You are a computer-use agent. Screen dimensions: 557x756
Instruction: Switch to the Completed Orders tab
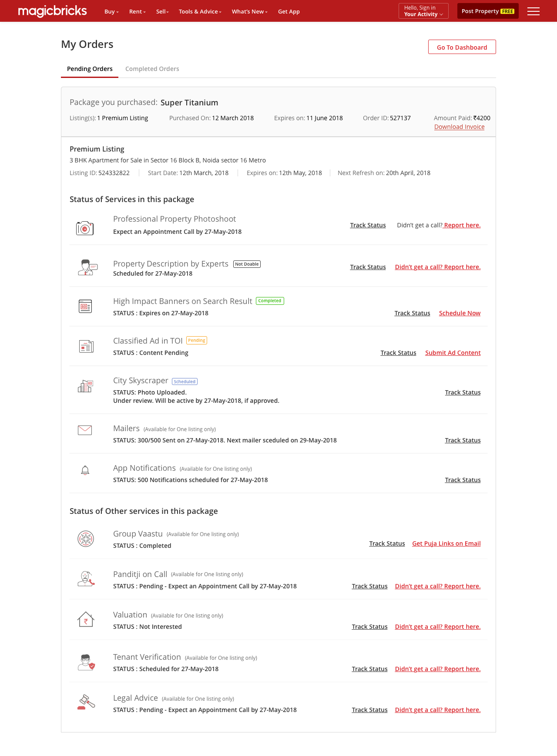click(152, 69)
